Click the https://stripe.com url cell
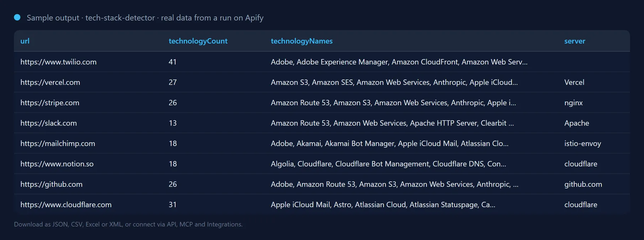The height and width of the screenshot is (240, 644). (50, 103)
